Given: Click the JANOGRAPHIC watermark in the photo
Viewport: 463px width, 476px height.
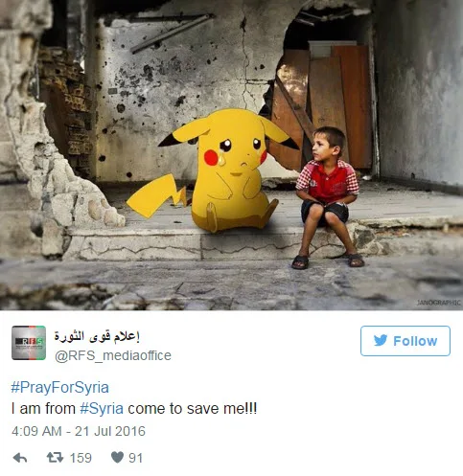Looking at the screenshot, I should 439,303.
